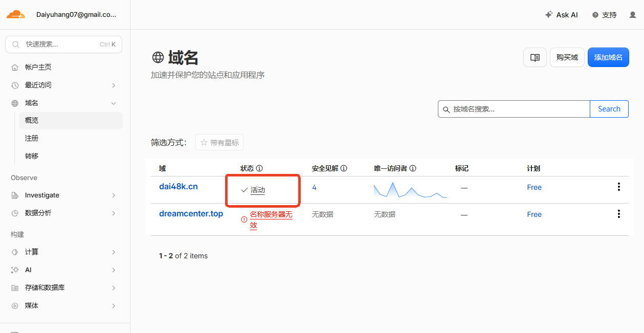Image resolution: width=644 pixels, height=333 pixels.
Task: Click the 状态 column info icon
Action: pos(259,168)
